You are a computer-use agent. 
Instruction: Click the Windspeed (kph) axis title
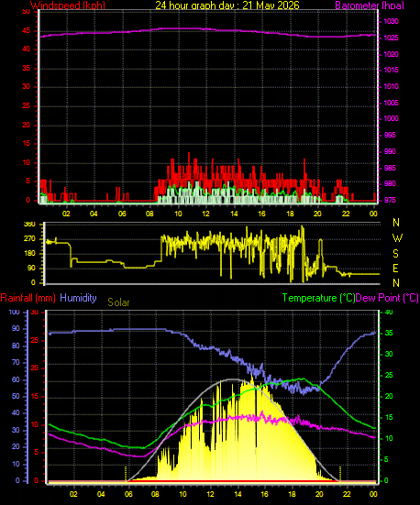pyautogui.click(x=68, y=5)
